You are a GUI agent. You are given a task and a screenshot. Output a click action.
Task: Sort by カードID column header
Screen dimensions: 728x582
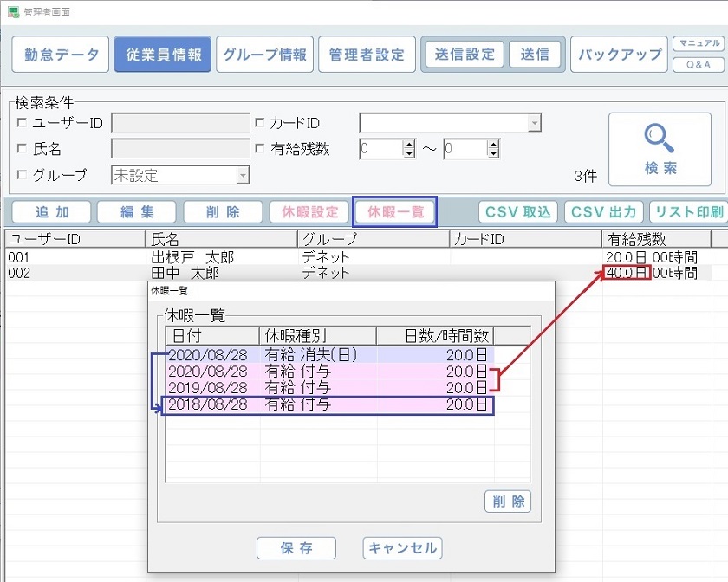pos(525,239)
